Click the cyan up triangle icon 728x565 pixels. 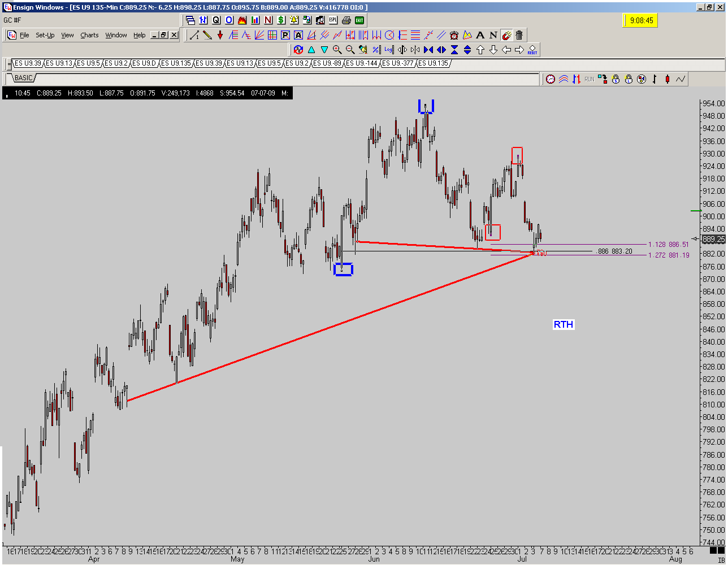point(311,50)
